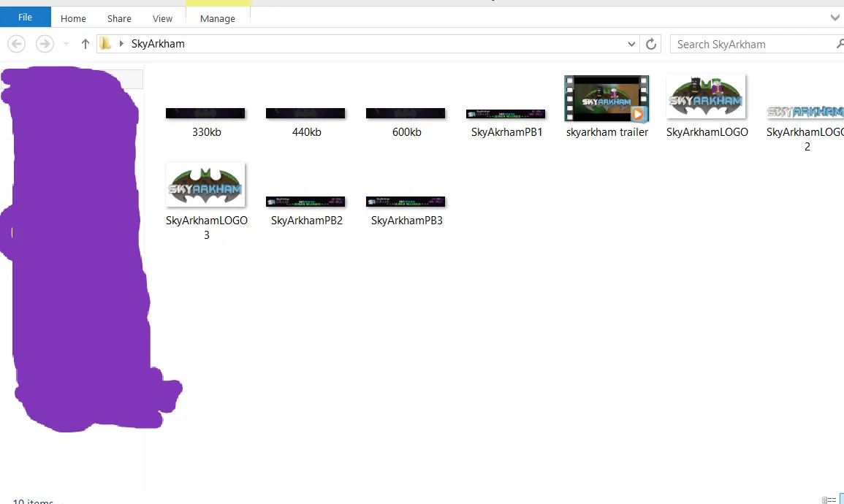Select the SkyArkhamPB3 banner thumbnail
The width and height of the screenshot is (844, 504).
(x=406, y=202)
